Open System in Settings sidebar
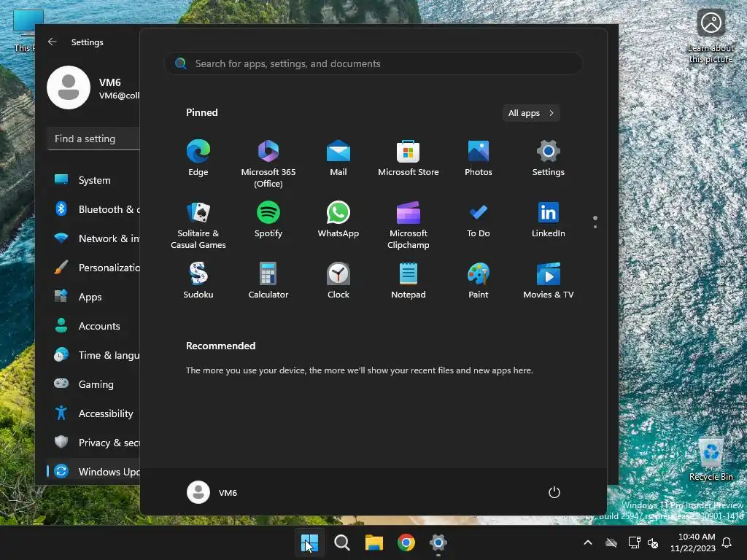 pos(94,180)
